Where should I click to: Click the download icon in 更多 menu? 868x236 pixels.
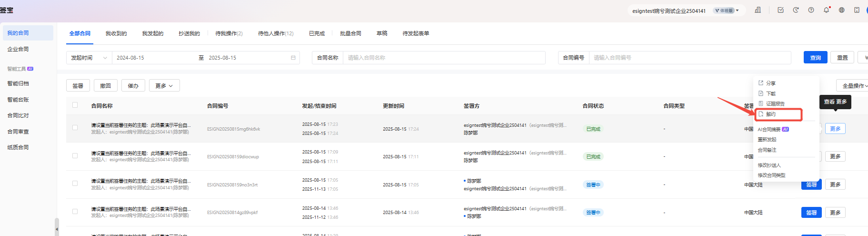pos(761,93)
